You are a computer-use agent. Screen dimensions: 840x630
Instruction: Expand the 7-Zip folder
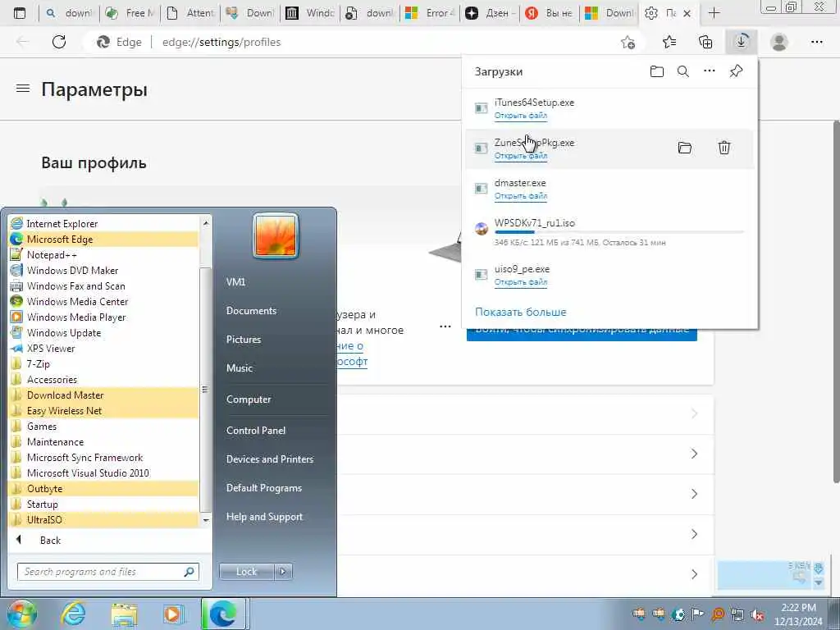[104, 363]
